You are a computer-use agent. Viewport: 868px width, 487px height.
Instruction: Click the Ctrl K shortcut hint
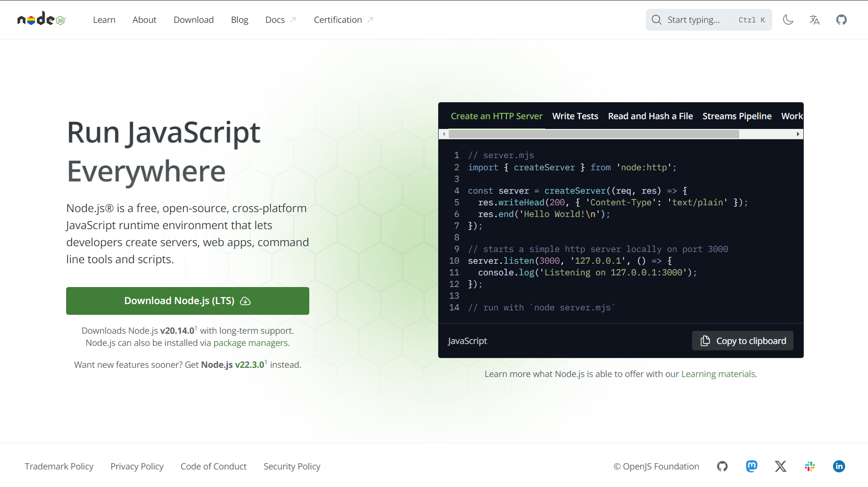click(752, 20)
